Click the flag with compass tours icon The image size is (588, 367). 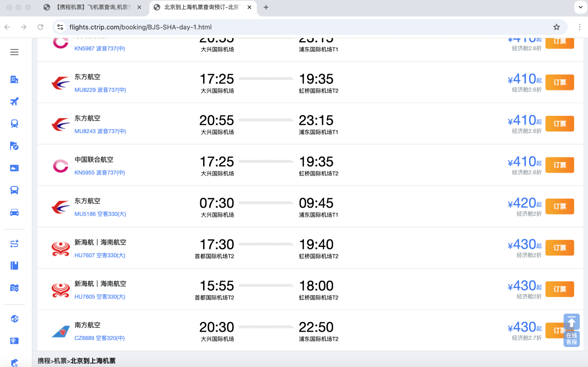point(15,146)
